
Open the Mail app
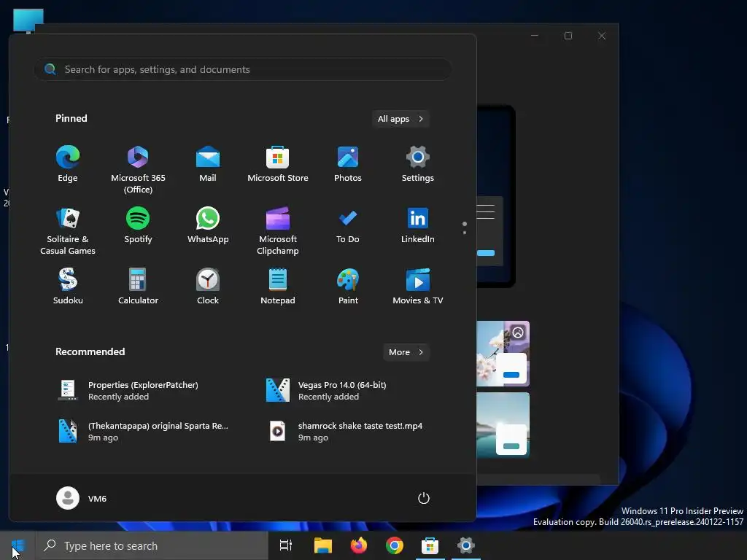208,164
